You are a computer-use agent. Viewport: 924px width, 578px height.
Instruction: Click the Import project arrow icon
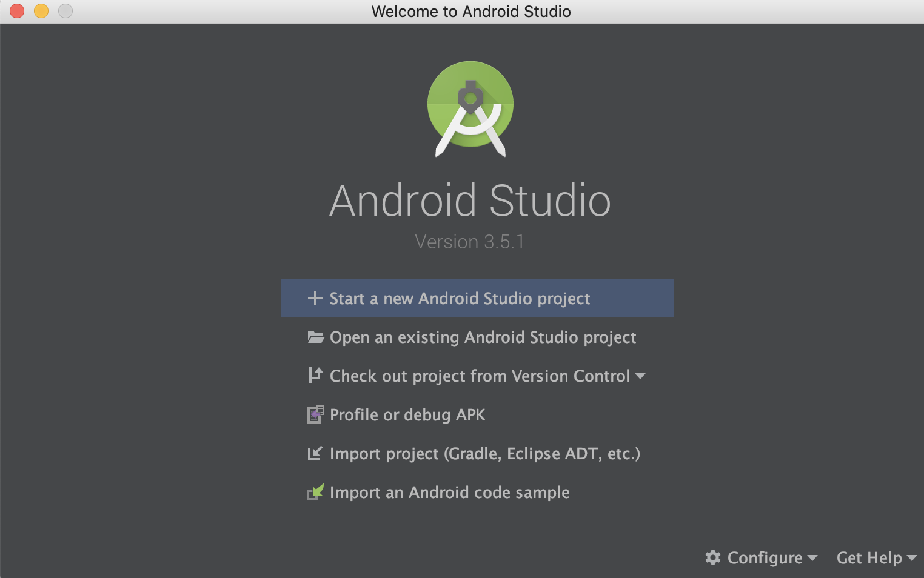[x=315, y=453]
